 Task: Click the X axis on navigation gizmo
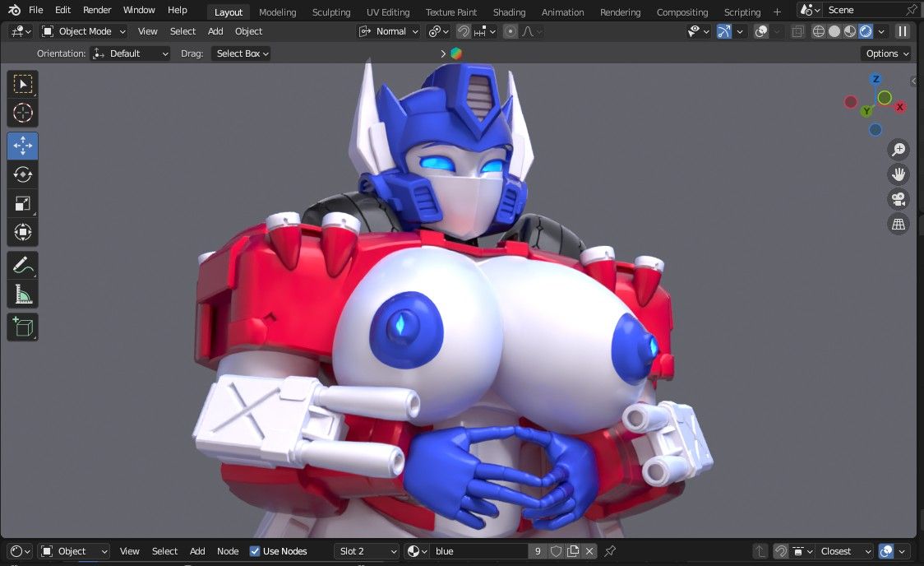click(x=900, y=107)
